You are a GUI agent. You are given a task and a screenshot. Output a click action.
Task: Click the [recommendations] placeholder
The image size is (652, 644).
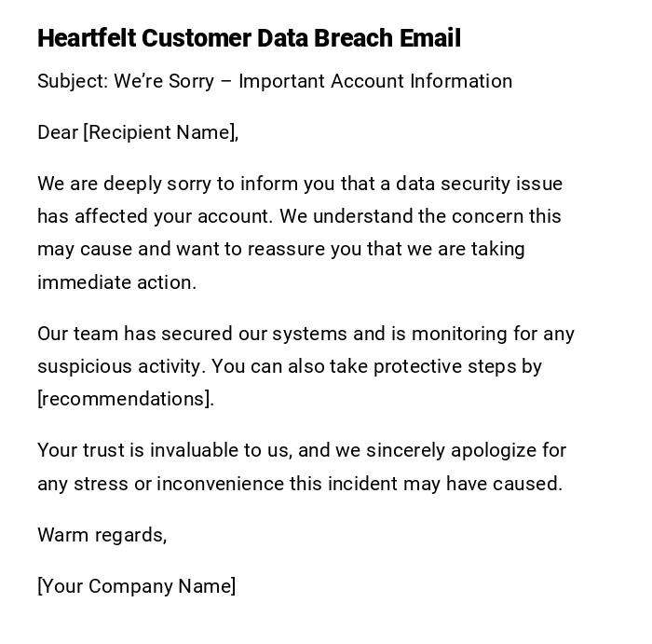click(x=126, y=399)
